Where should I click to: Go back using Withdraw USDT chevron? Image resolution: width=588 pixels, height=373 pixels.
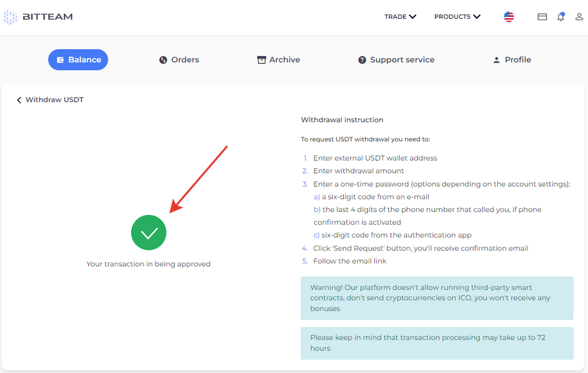(19, 100)
